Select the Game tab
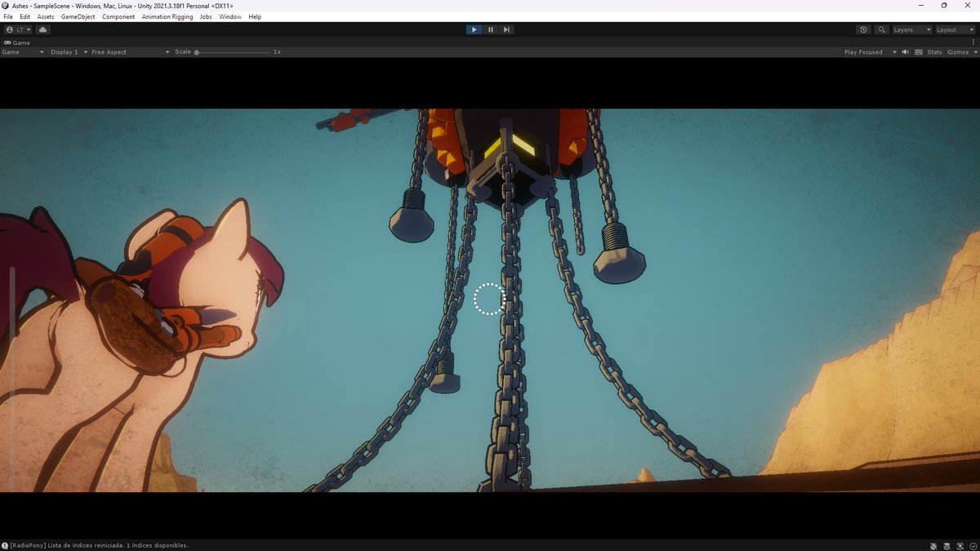This screenshot has height=551, width=980. pos(17,42)
